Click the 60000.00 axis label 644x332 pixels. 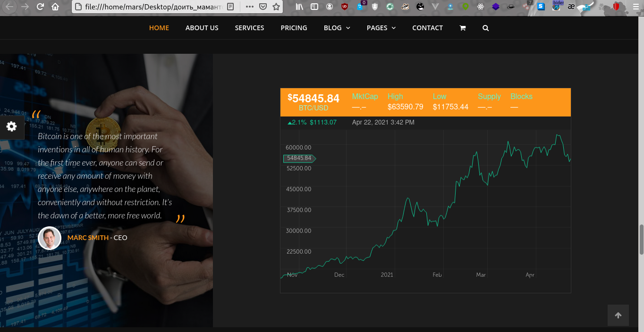tap(298, 148)
